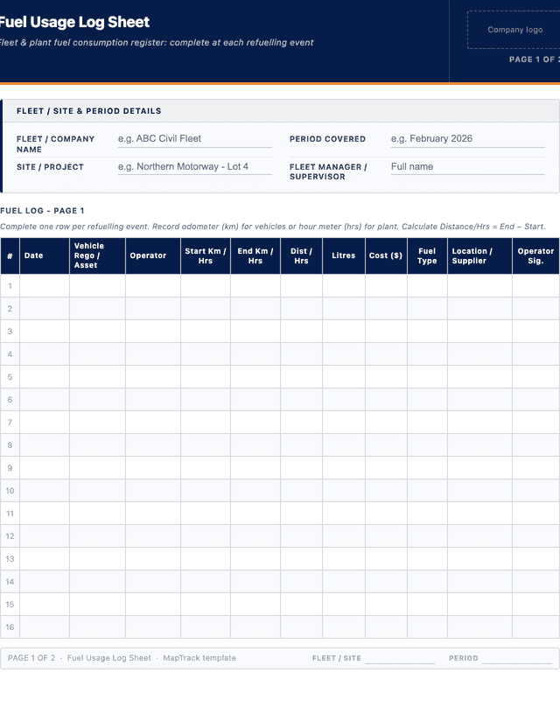Click the Dist / Hrs column header
The image size is (560, 728).
[301, 255]
